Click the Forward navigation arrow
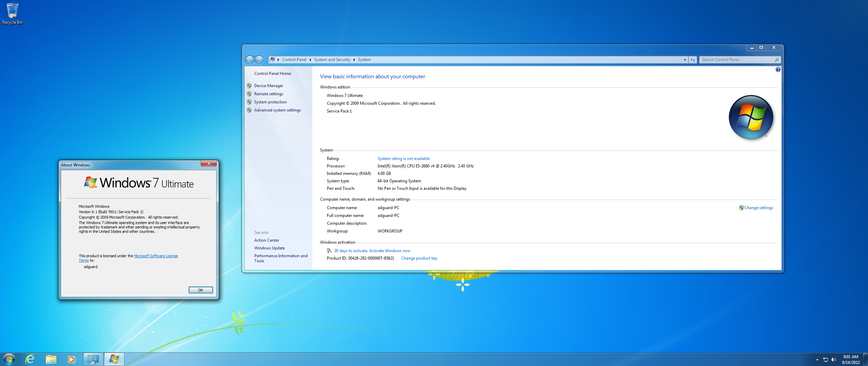Image resolution: width=868 pixels, height=366 pixels. (x=259, y=60)
